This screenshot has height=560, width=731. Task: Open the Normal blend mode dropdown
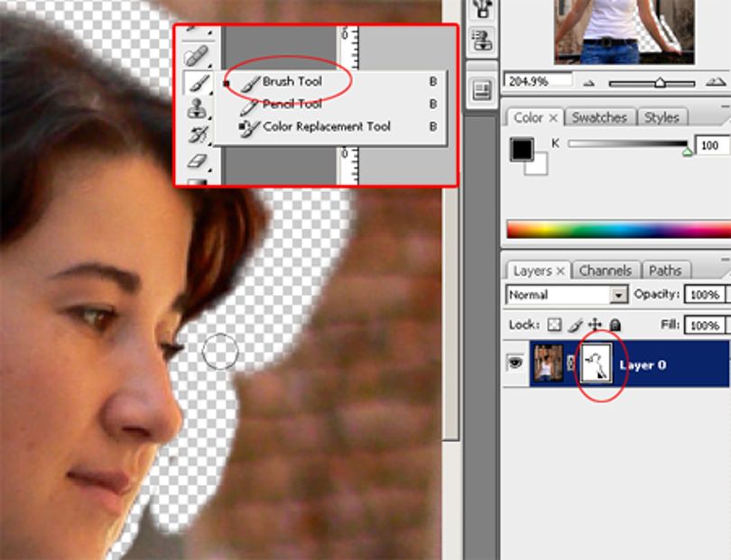click(567, 295)
